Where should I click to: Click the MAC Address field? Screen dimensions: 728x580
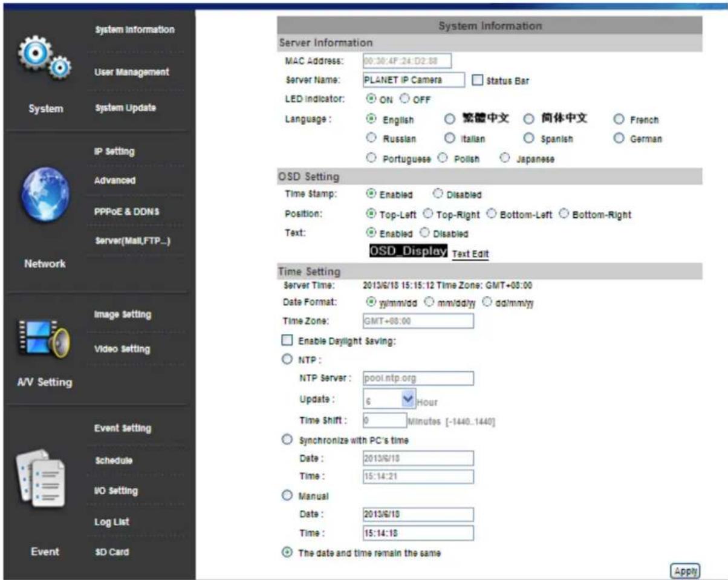pyautogui.click(x=407, y=60)
